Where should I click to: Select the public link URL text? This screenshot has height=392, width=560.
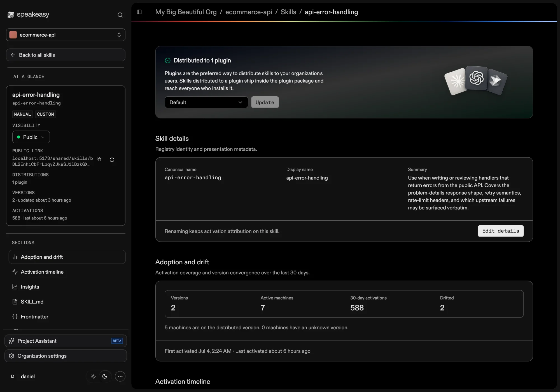point(53,161)
